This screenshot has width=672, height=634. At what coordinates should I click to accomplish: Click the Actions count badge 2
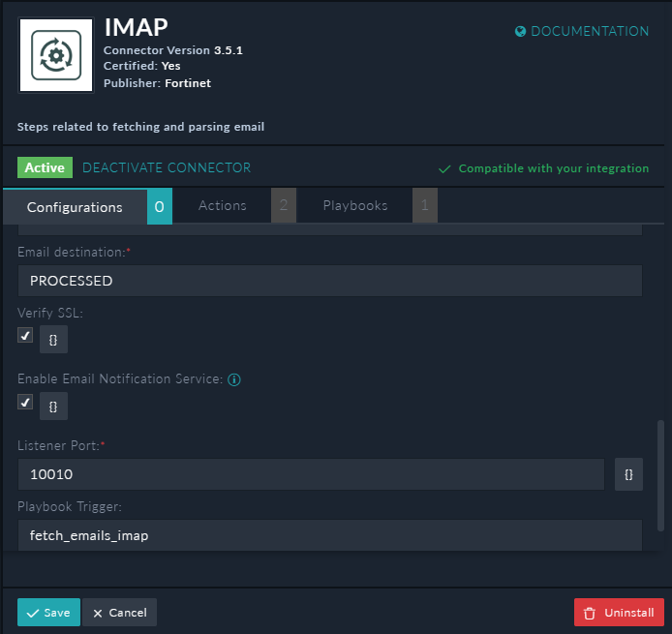tap(284, 205)
